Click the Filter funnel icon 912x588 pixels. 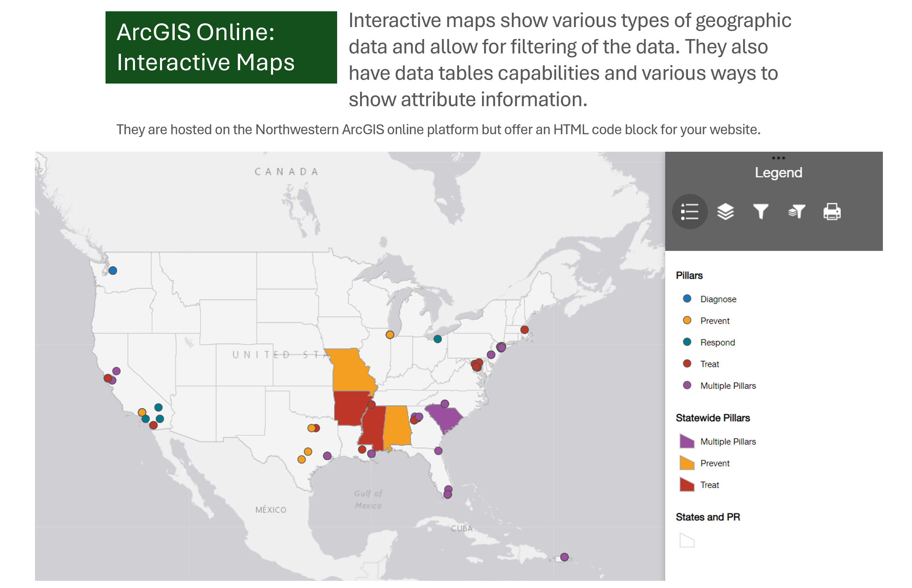[760, 212]
